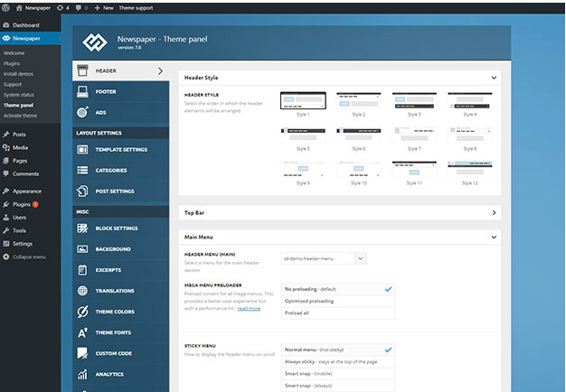Select Preload all option
This screenshot has width=566, height=392.
click(338, 313)
